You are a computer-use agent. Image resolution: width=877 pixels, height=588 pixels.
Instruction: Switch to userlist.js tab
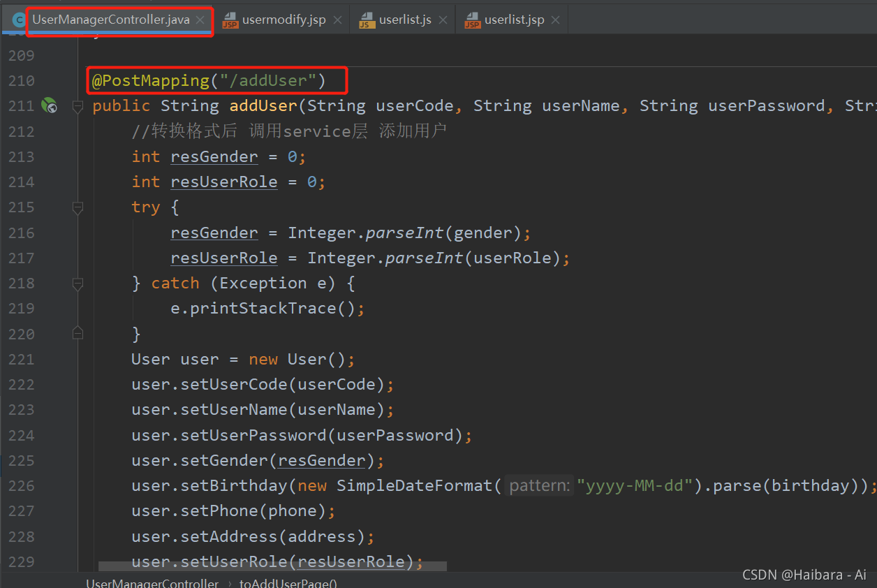pyautogui.click(x=405, y=20)
